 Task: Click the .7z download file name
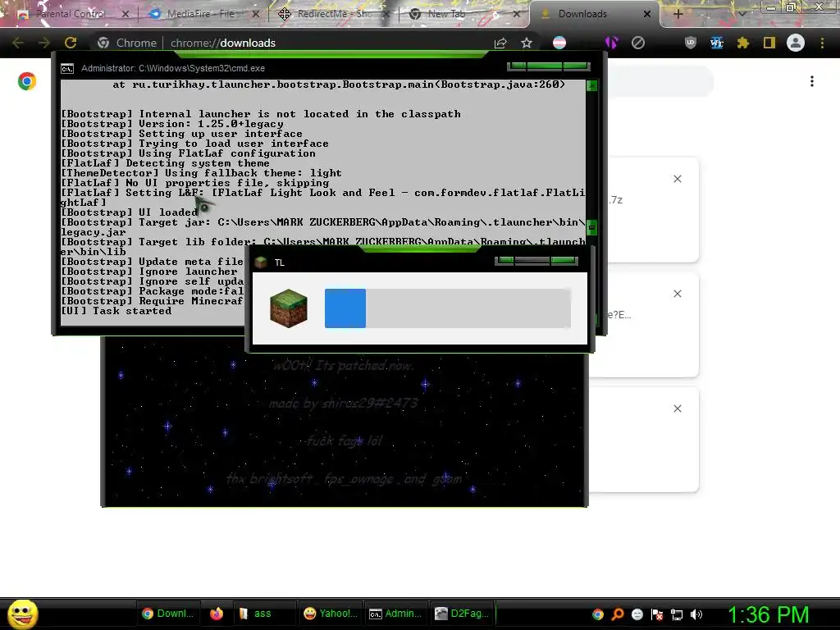coord(615,200)
